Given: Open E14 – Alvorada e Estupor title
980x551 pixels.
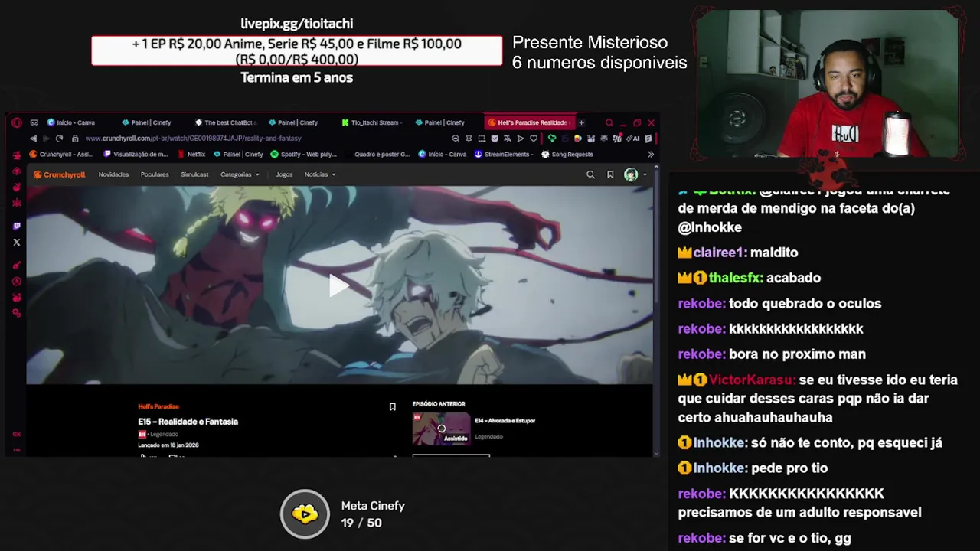Looking at the screenshot, I should click(x=505, y=420).
